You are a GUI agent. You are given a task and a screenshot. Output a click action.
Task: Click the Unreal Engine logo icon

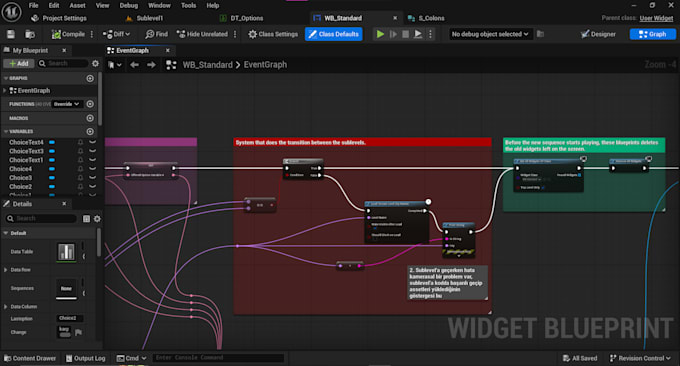(x=12, y=12)
